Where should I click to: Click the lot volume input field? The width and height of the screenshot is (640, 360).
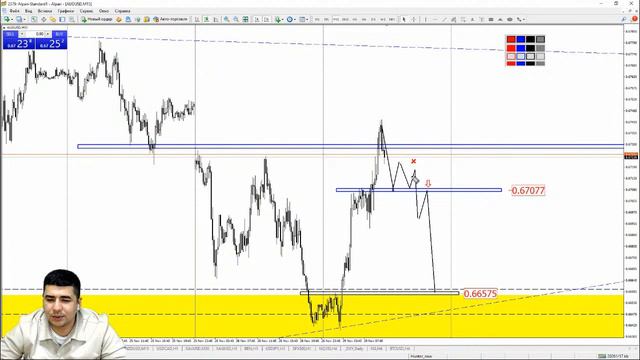click(x=35, y=34)
